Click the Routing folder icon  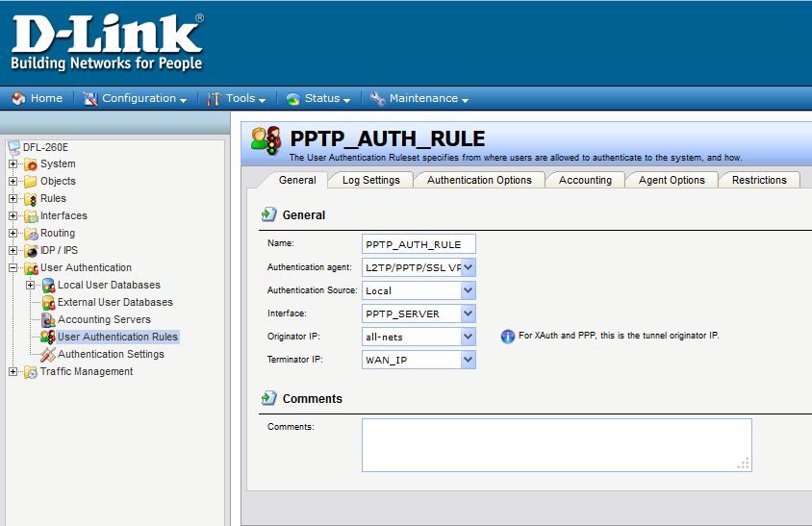(31, 234)
